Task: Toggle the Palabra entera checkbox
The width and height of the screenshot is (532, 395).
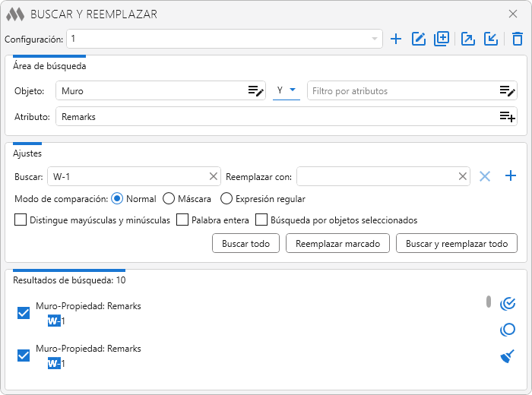Action: pyautogui.click(x=182, y=220)
